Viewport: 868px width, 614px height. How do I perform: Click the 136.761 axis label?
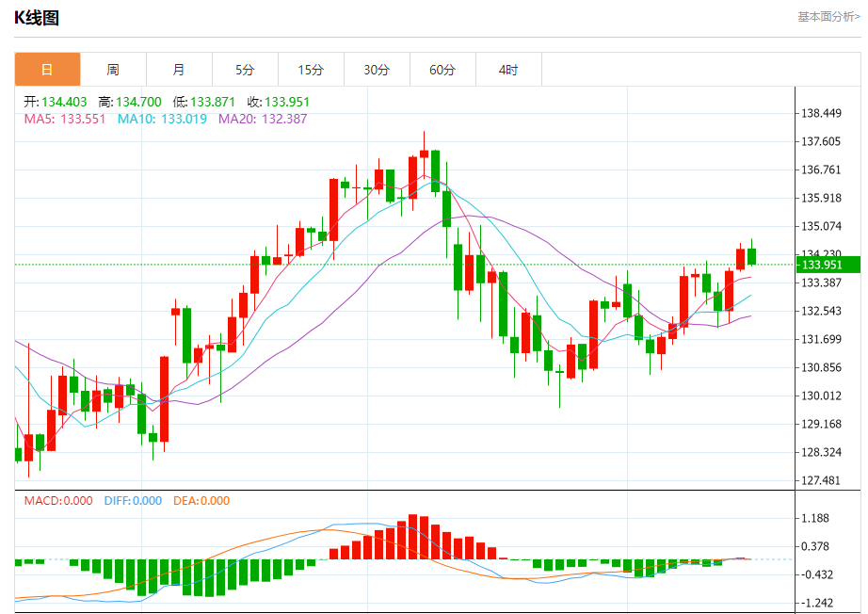[x=822, y=170]
